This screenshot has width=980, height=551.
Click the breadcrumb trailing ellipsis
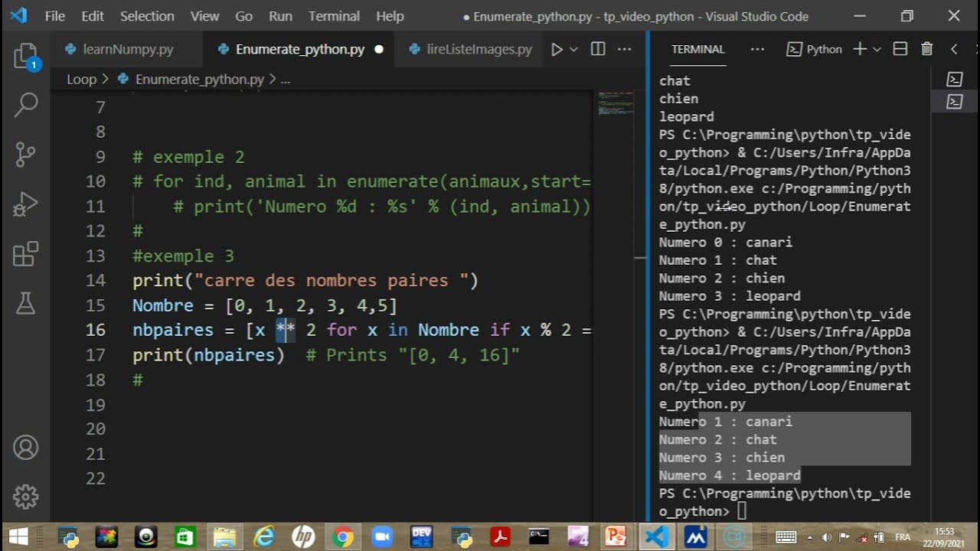(x=285, y=79)
